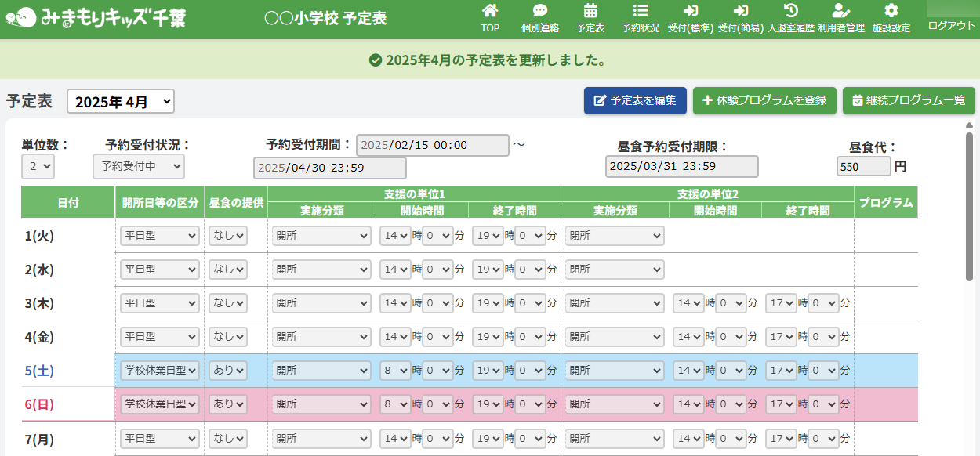Open 予約状況 list icon

pyautogui.click(x=641, y=11)
